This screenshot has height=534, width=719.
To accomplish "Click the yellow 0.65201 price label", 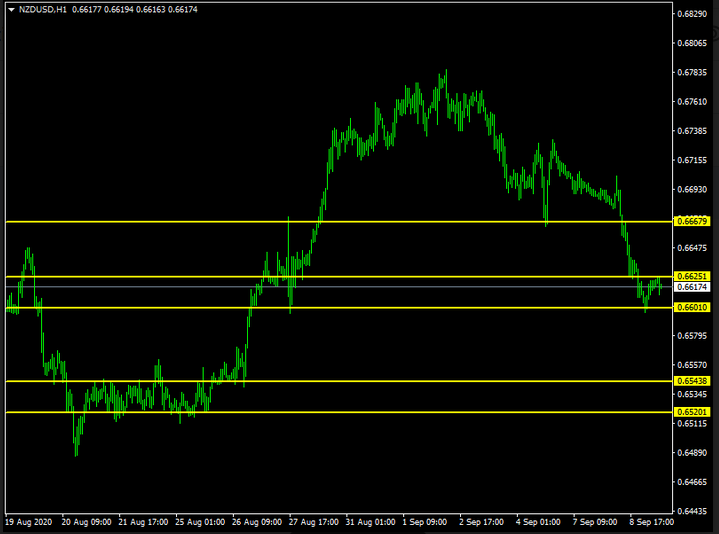I will tap(693, 412).
